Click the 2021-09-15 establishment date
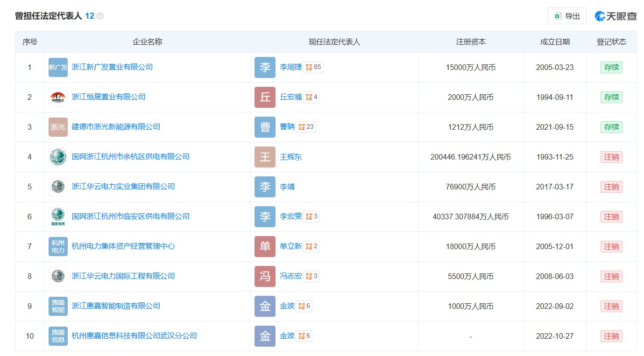 555,127
